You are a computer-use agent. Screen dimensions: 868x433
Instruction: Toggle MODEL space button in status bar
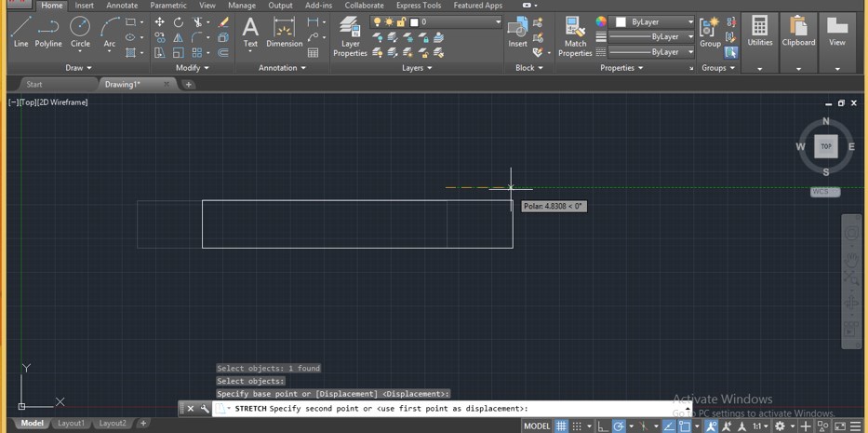pos(537,426)
